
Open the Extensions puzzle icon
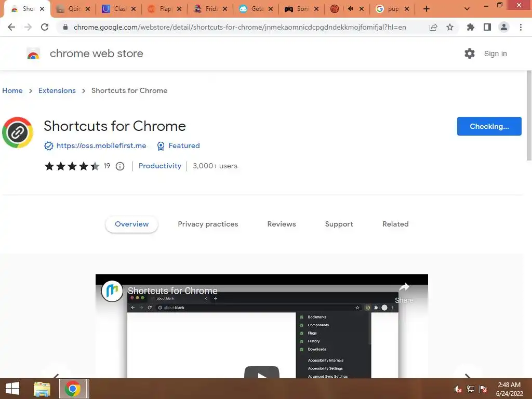[471, 27]
